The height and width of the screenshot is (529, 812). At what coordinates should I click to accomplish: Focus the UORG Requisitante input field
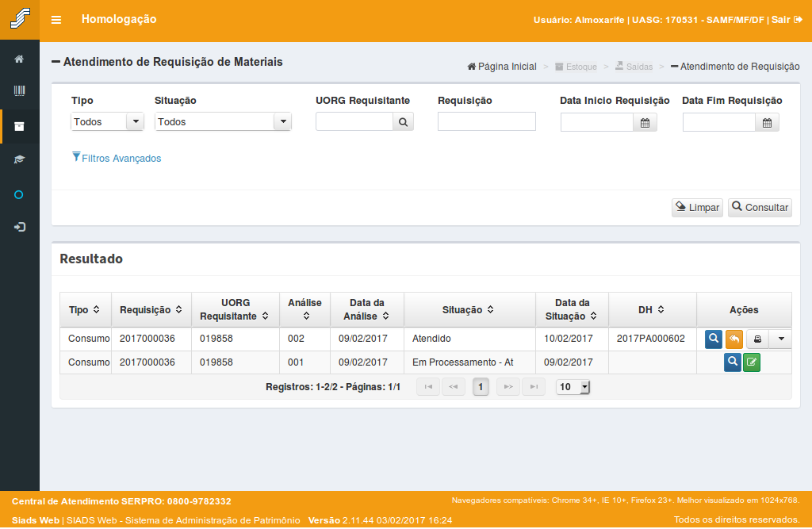[x=354, y=122]
